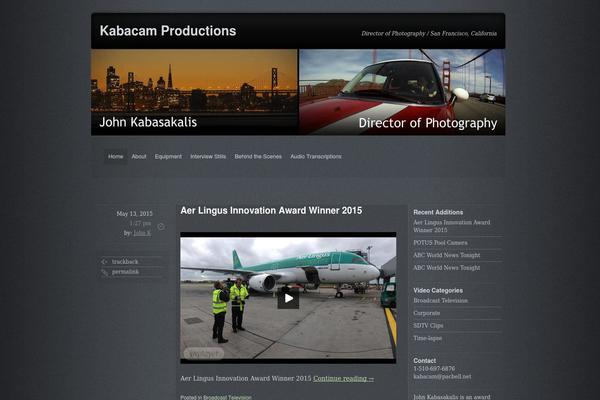This screenshot has width=600, height=400.
Task: Open Interview Stills page
Action: [208, 157]
